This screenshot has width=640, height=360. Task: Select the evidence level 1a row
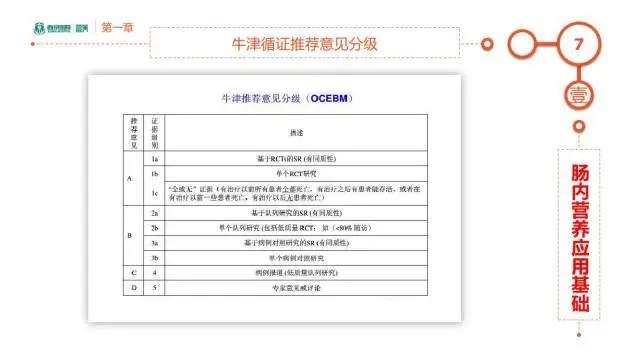click(276, 158)
